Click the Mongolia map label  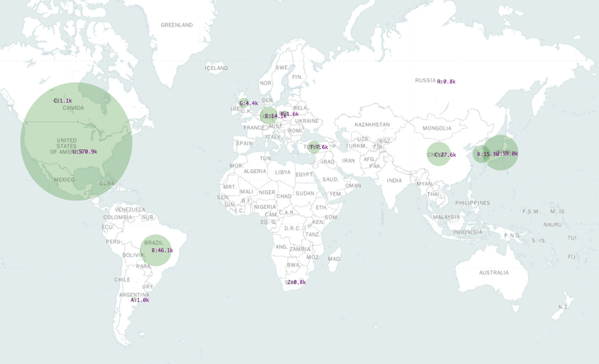(437, 128)
